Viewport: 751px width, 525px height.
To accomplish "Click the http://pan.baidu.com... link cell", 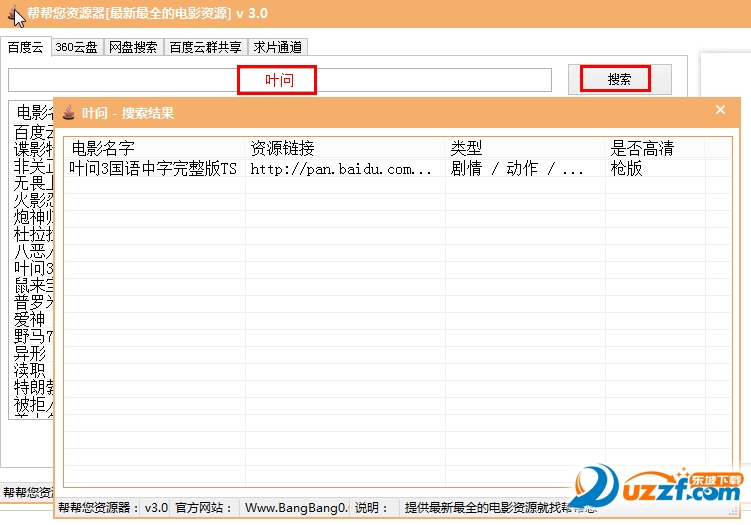I will click(x=341, y=169).
